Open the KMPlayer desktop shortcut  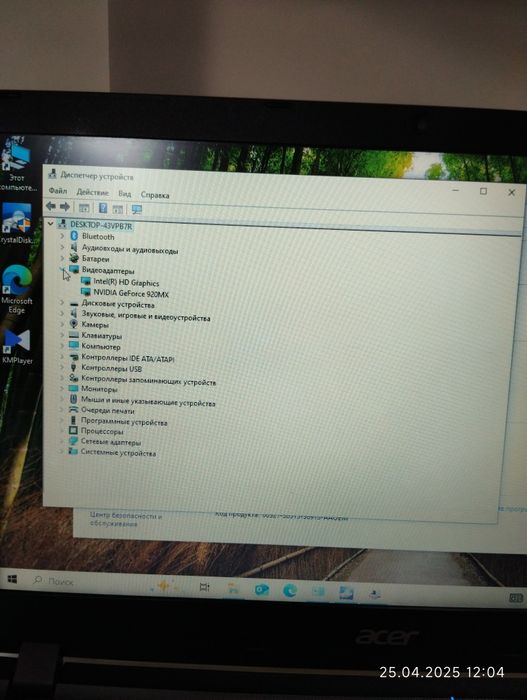coord(17,346)
